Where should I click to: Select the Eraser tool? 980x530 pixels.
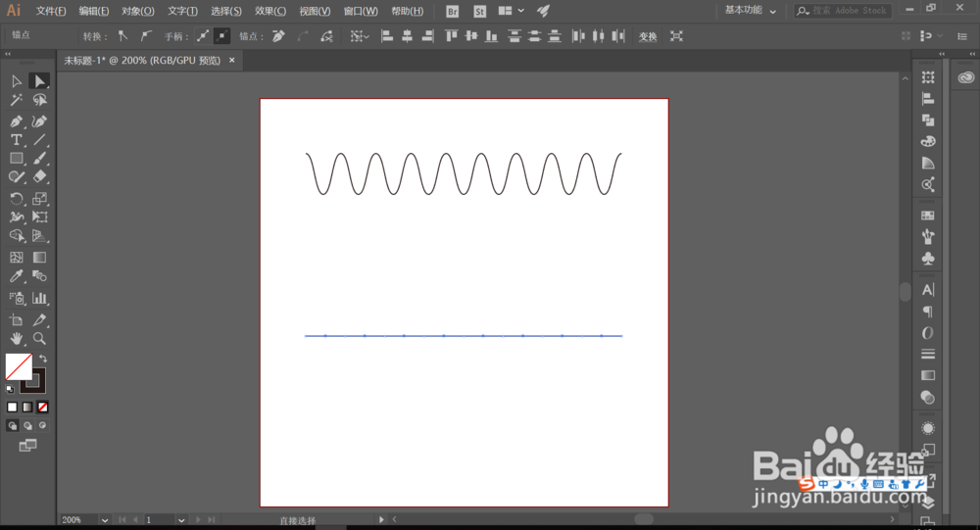click(39, 177)
